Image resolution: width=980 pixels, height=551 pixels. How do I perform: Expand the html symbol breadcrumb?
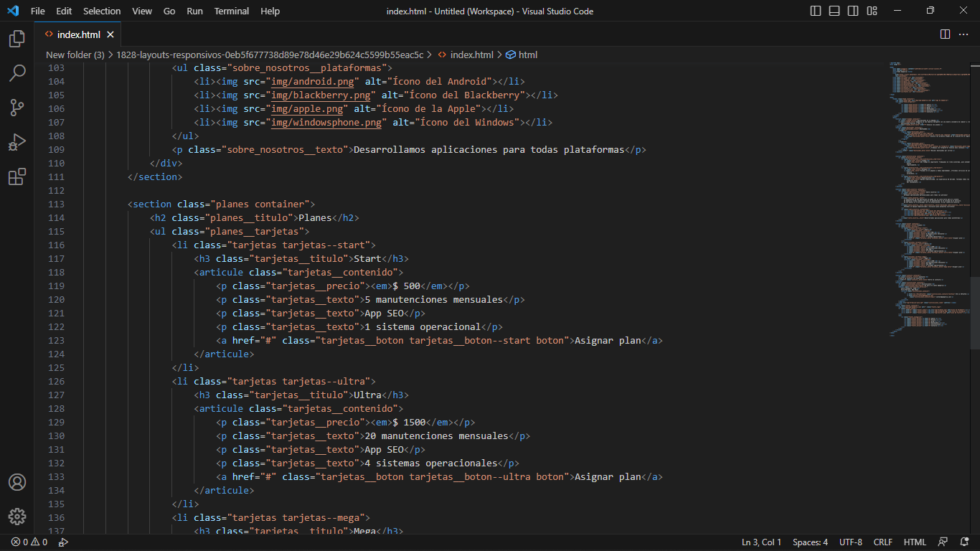(x=527, y=55)
